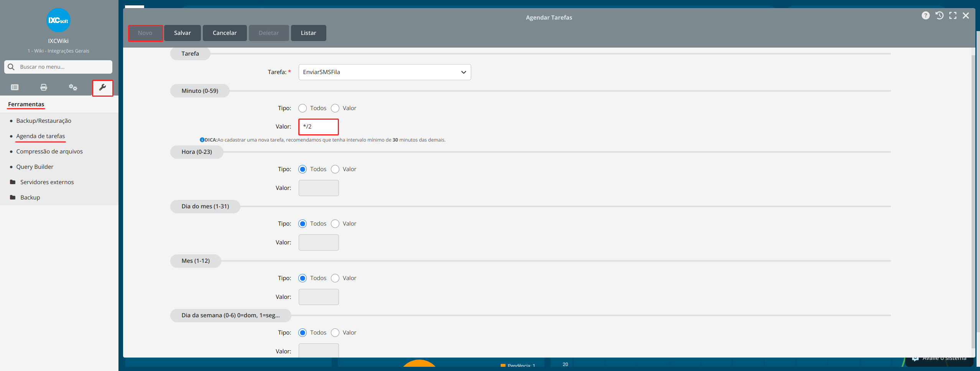
Task: Select Valor for Hora type
Action: tap(335, 169)
